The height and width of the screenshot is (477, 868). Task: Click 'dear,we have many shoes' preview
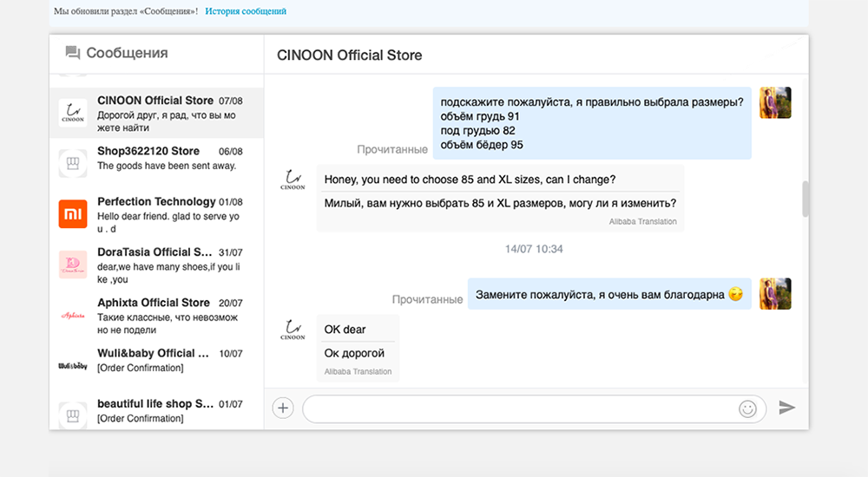coord(169,273)
